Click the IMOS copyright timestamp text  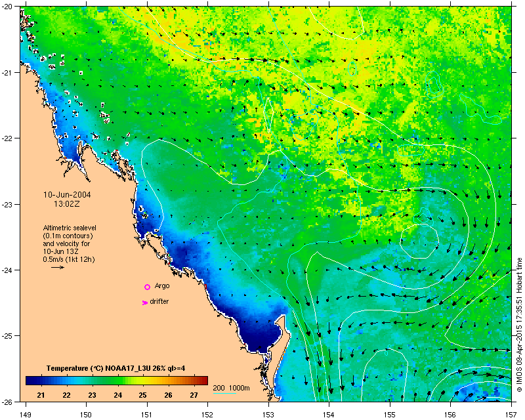click(520, 325)
